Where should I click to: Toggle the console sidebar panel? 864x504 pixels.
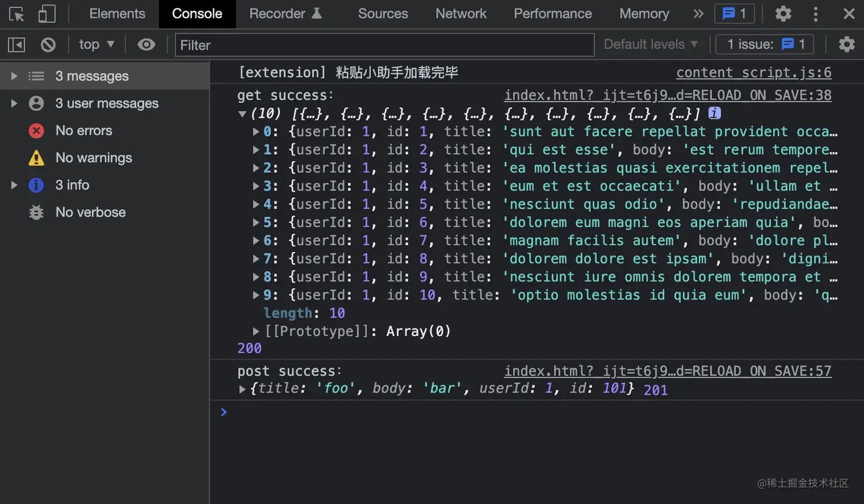pyautogui.click(x=17, y=45)
